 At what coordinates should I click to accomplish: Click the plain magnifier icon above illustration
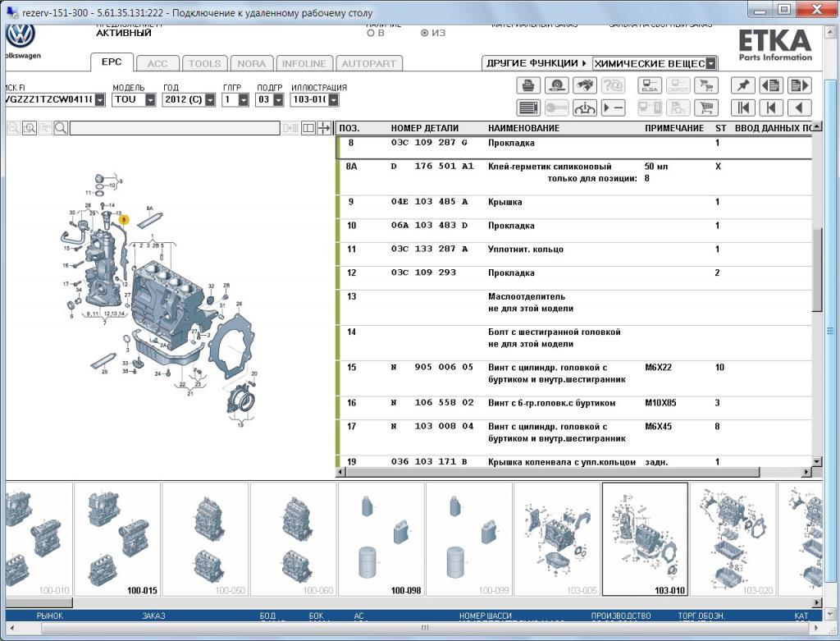[61, 128]
